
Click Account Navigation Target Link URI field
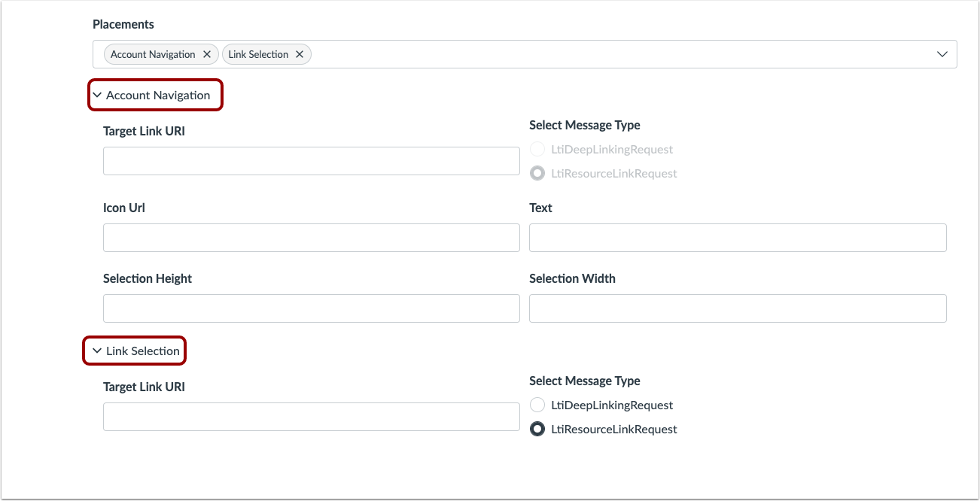pos(311,161)
